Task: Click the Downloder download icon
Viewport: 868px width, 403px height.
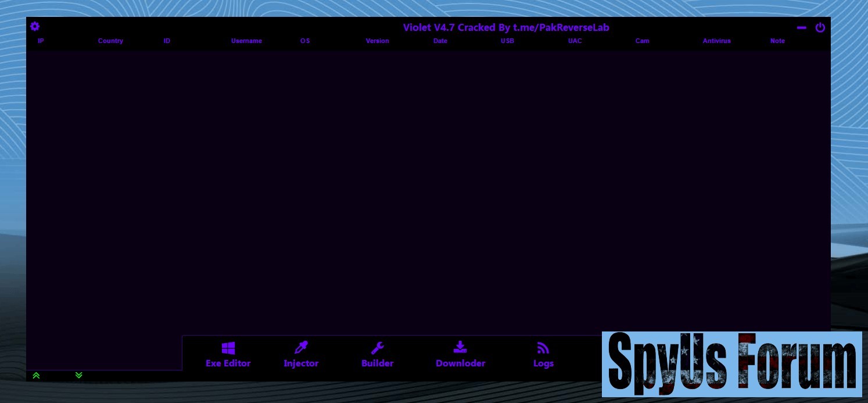Action: click(x=460, y=348)
